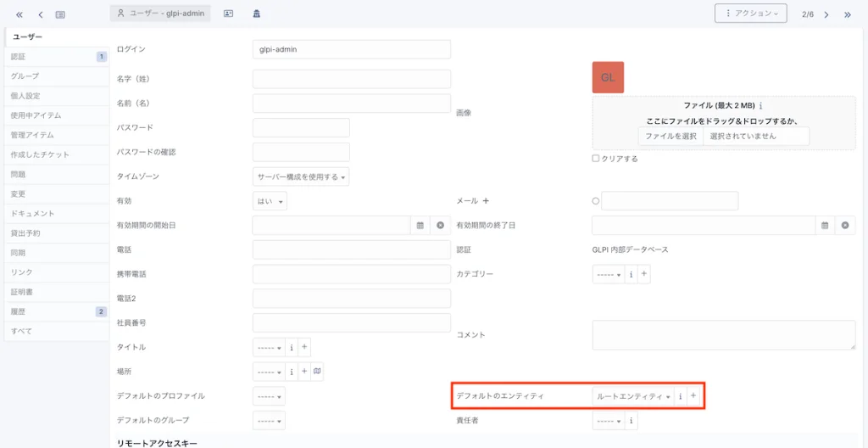Open calendar for 有効期間の開始日
This screenshot has width=868, height=448.
[x=420, y=225]
